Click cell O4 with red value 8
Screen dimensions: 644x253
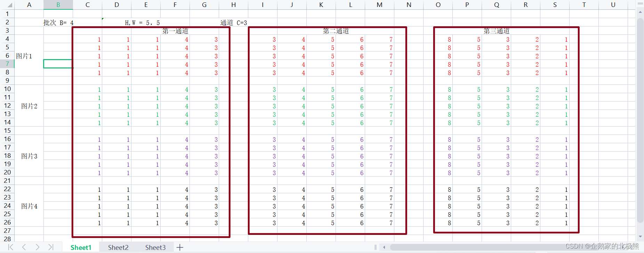point(438,39)
